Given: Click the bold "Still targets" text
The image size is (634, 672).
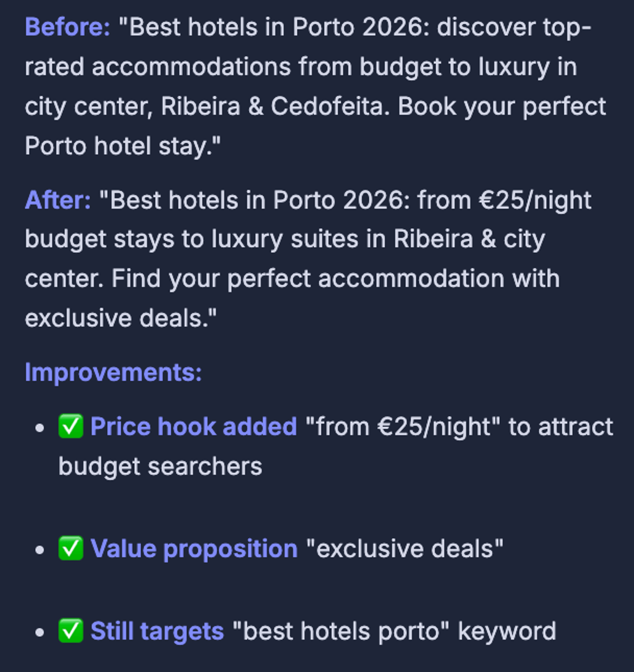Looking at the screenshot, I should tap(157, 631).
